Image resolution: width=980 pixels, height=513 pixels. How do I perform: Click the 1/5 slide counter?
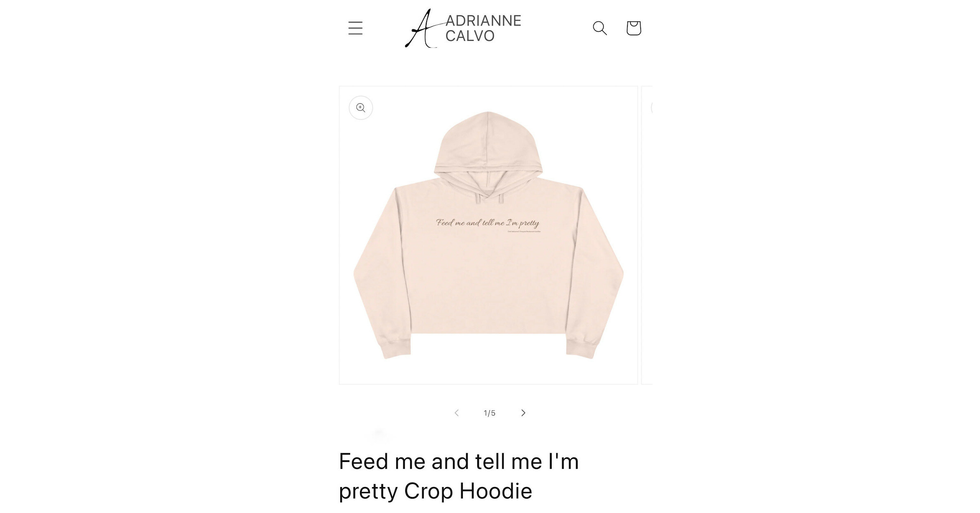[x=489, y=413]
